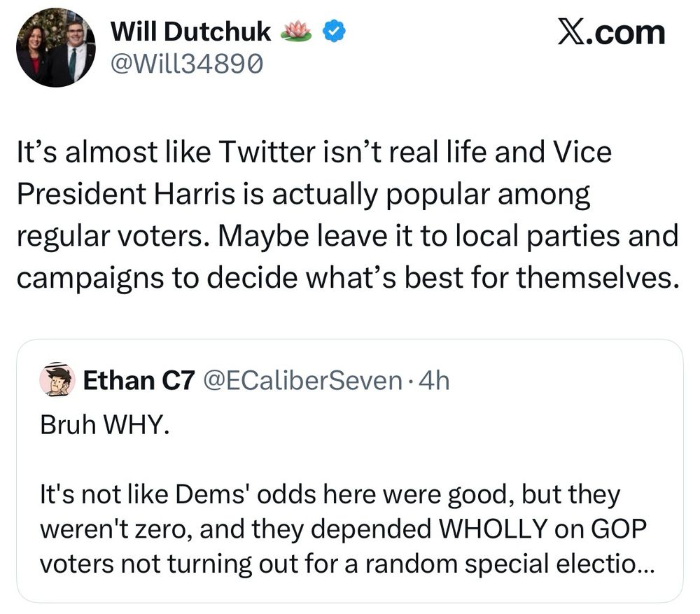700x614 pixels.
Task: Open Will Dutchuk's profile photo
Action: click(56, 48)
